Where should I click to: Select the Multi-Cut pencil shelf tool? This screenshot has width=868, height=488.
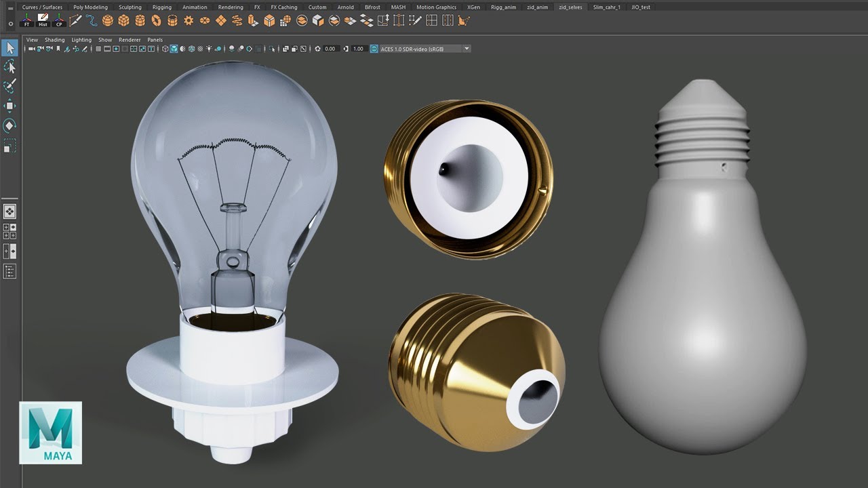(76, 20)
